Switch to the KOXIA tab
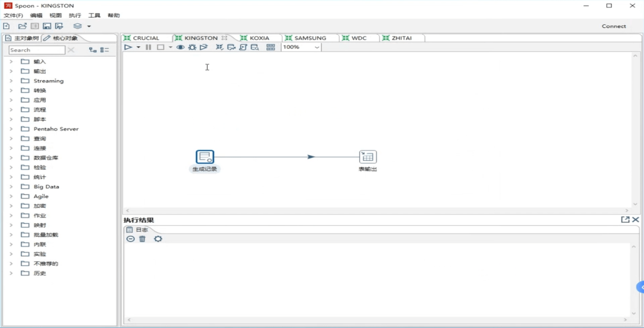The image size is (644, 328). (x=259, y=38)
